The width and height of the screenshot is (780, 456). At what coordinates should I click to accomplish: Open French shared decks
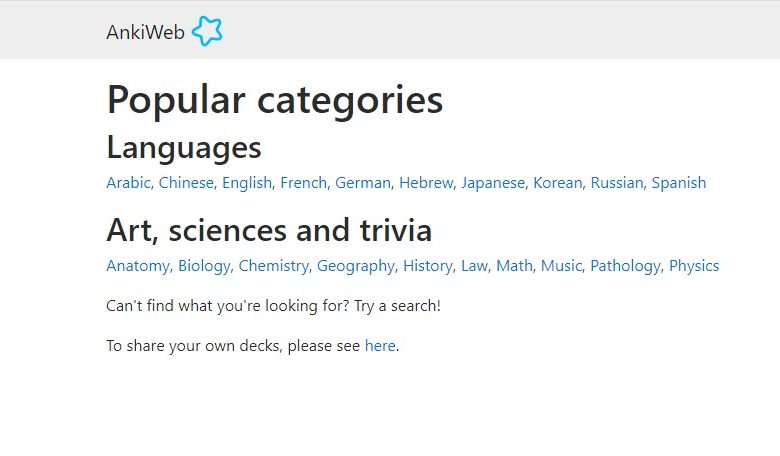(303, 182)
